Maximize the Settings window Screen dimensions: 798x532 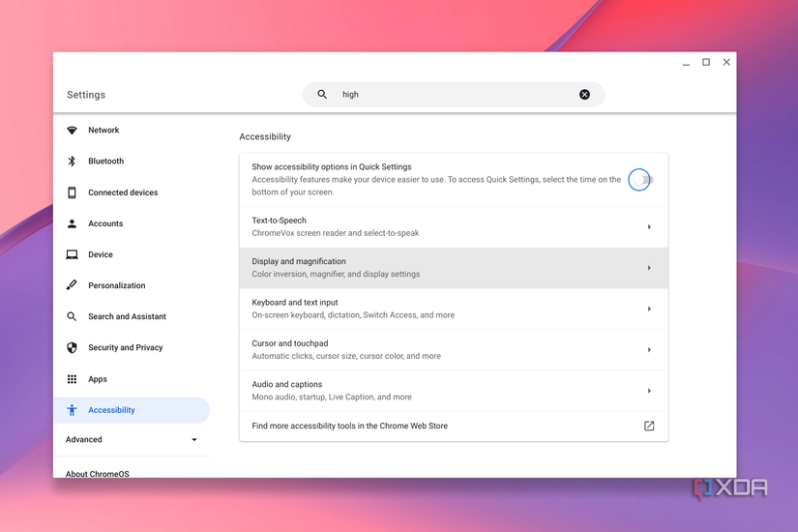click(x=706, y=62)
